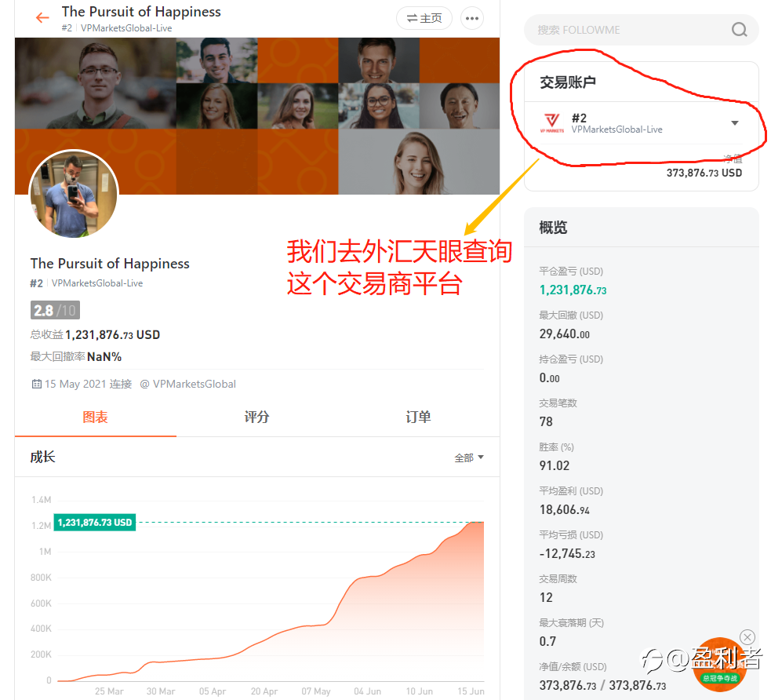The image size is (771, 700).
Task: Open the orange contest promo badge
Action: [719, 664]
